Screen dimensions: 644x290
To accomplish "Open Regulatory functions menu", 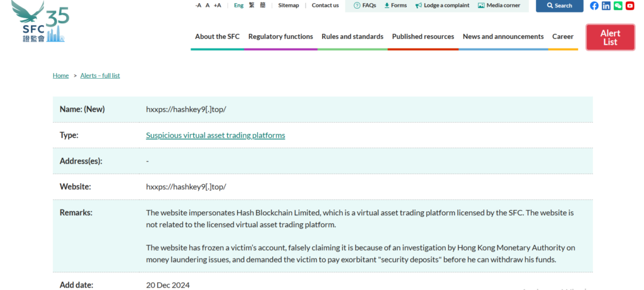I will 280,36.
